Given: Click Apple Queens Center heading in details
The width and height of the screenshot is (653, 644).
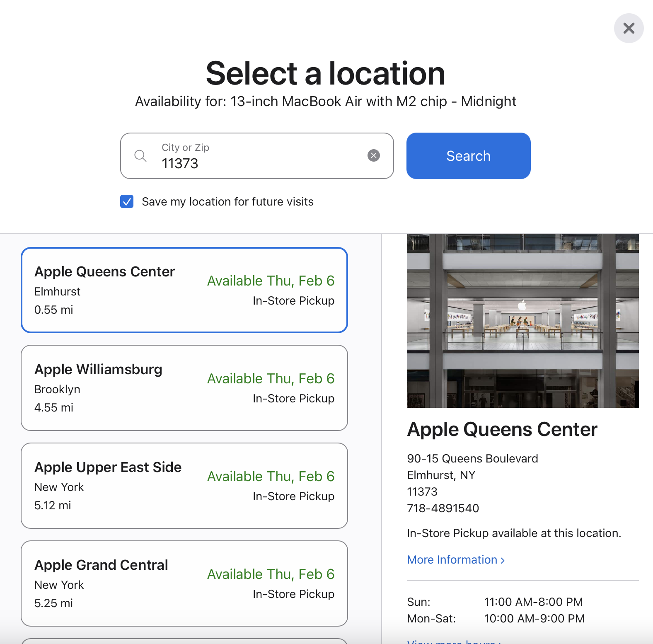Looking at the screenshot, I should (x=502, y=429).
